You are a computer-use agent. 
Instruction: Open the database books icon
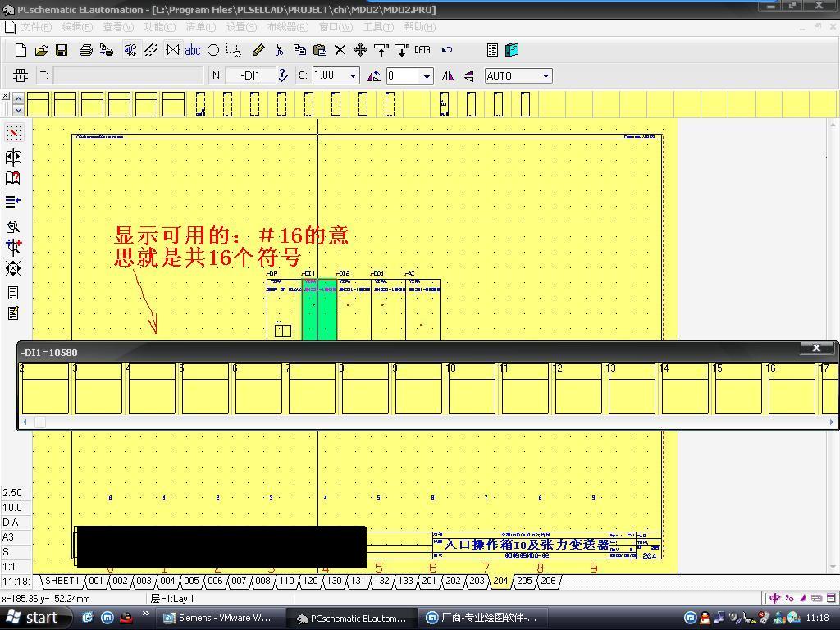coord(512,50)
